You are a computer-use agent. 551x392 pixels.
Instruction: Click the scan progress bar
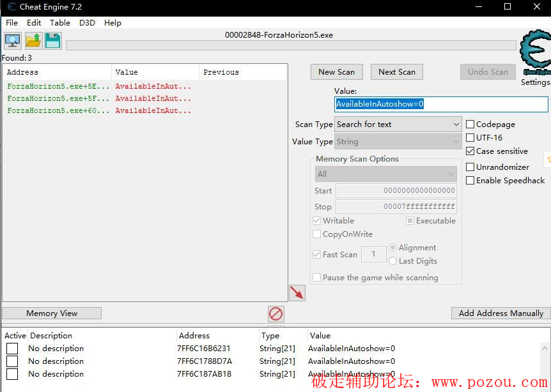tap(291, 45)
